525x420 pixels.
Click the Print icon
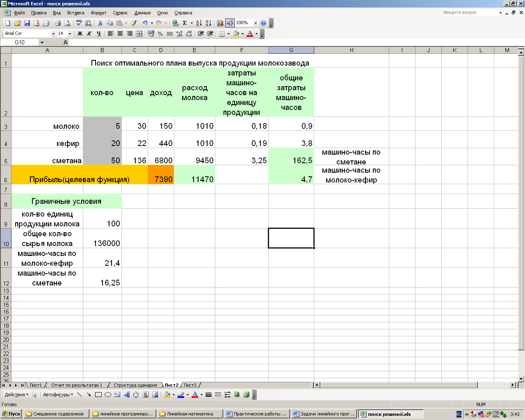point(57,23)
